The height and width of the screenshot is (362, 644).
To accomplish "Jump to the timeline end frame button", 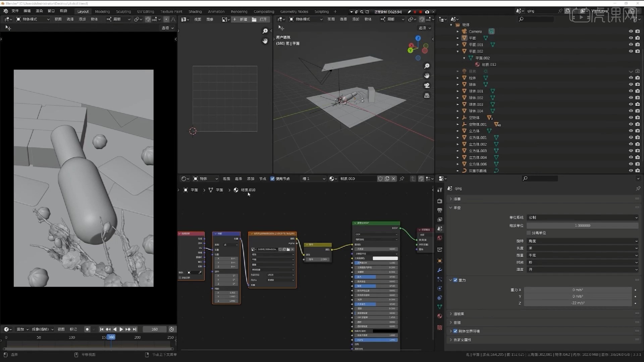I will tap(135, 329).
